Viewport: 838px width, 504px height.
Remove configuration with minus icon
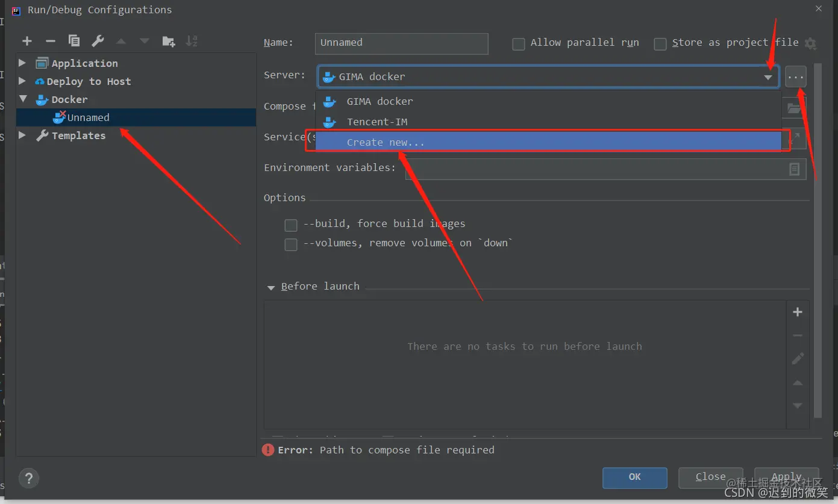[x=51, y=41]
